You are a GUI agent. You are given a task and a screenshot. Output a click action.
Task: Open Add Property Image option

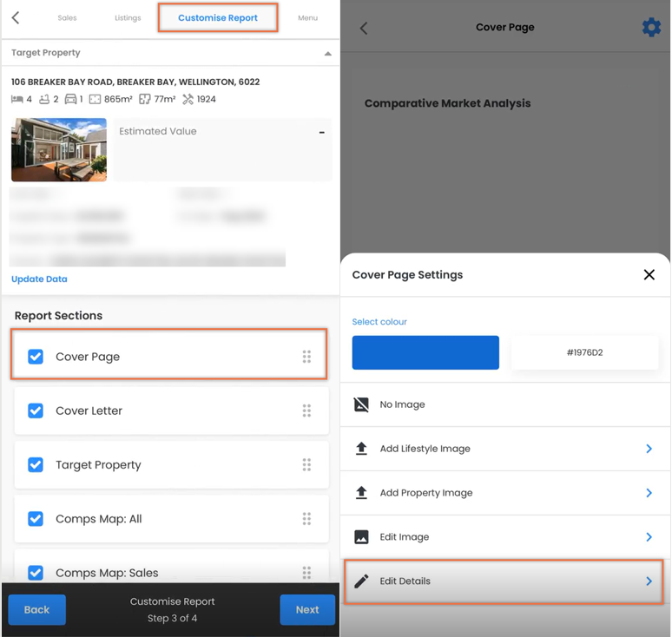tap(504, 493)
